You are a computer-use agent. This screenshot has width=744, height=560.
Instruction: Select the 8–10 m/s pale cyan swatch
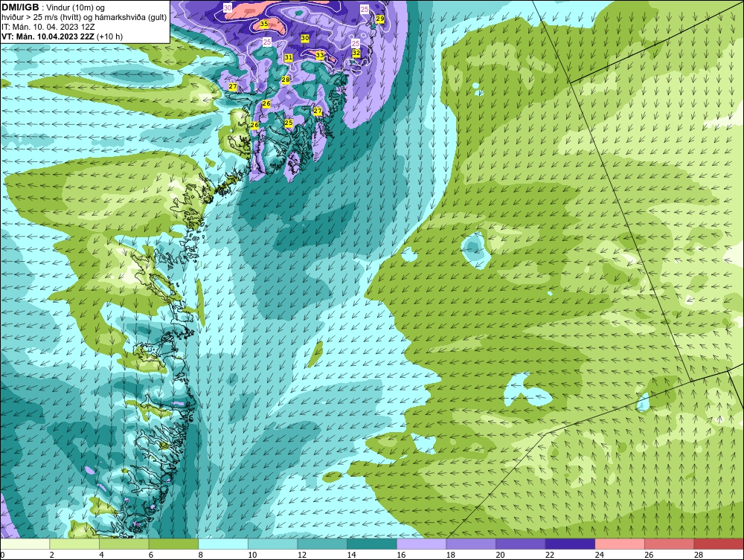point(223,544)
